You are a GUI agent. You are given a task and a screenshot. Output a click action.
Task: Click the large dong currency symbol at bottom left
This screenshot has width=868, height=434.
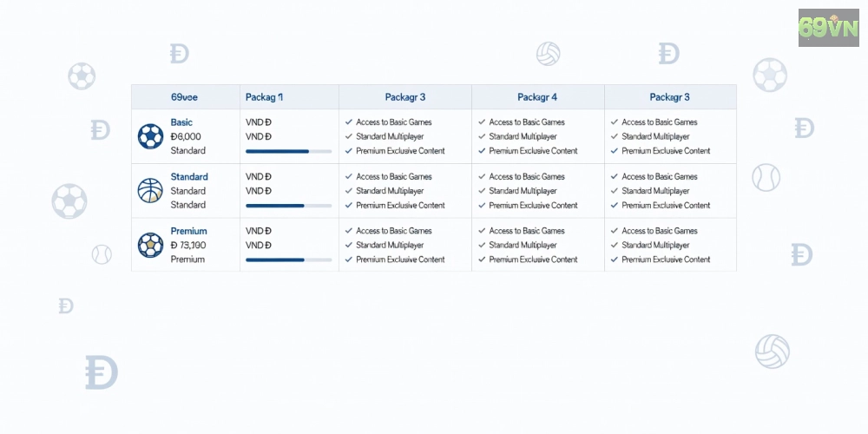pyautogui.click(x=102, y=372)
